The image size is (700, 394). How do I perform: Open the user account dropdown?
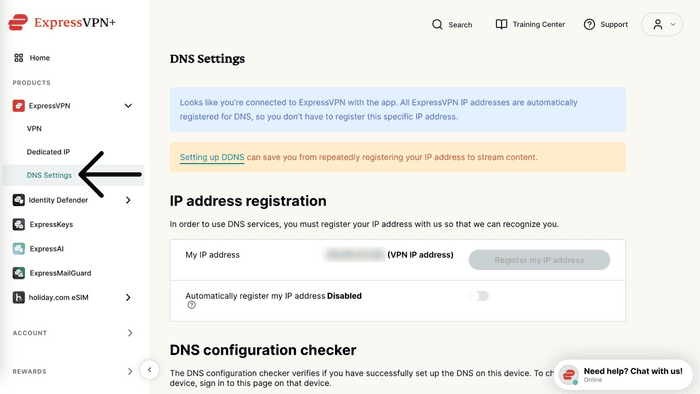click(662, 24)
